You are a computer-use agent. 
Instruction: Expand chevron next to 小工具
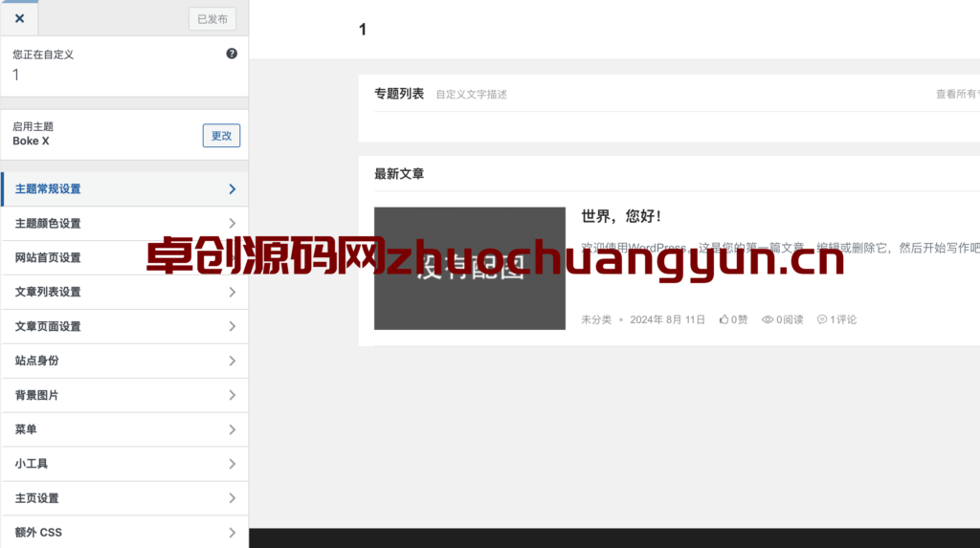click(232, 464)
